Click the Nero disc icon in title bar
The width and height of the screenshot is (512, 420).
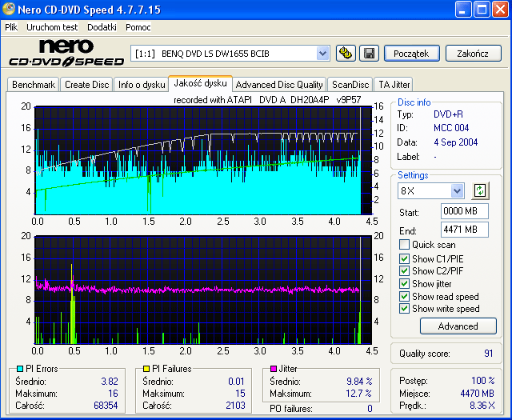9,9
